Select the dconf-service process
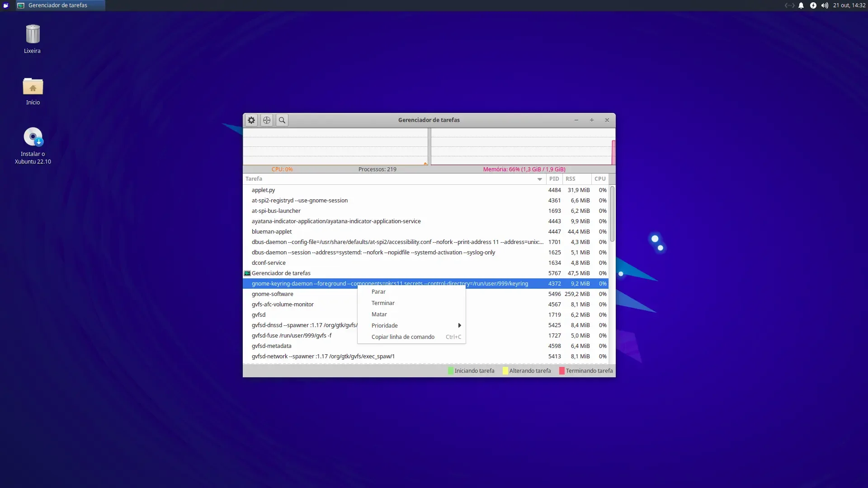The image size is (868, 488). 425,263
